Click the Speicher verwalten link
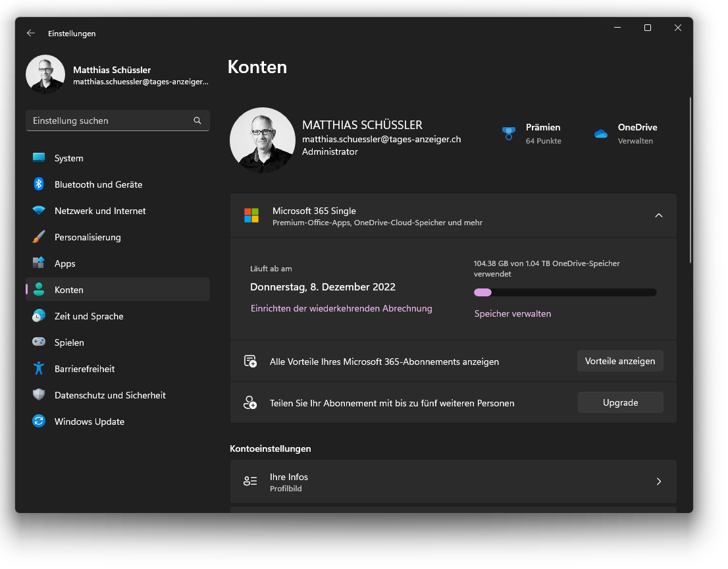The image size is (728, 569). (x=513, y=313)
